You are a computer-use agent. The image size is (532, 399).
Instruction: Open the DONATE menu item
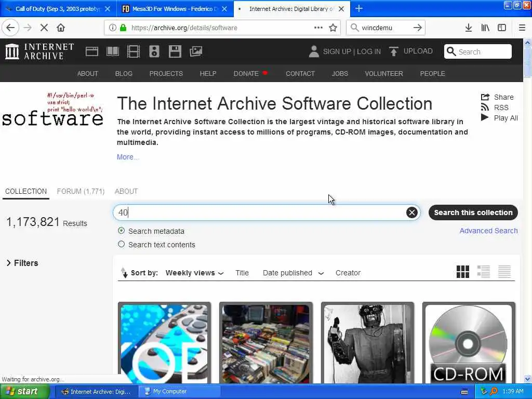pos(250,74)
